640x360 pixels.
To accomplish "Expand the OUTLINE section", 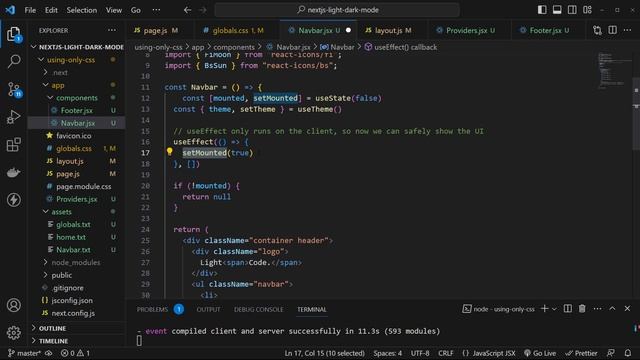I will click(x=77, y=328).
